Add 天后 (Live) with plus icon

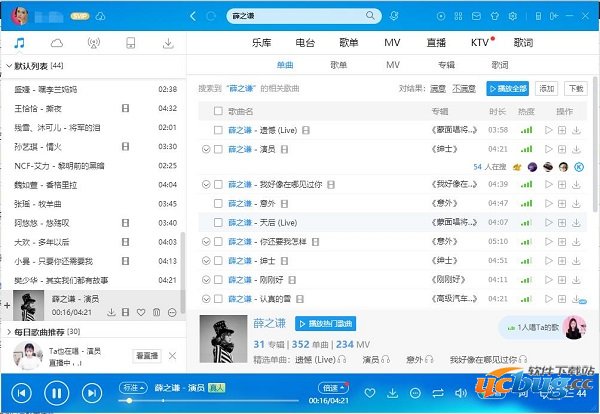pos(562,222)
